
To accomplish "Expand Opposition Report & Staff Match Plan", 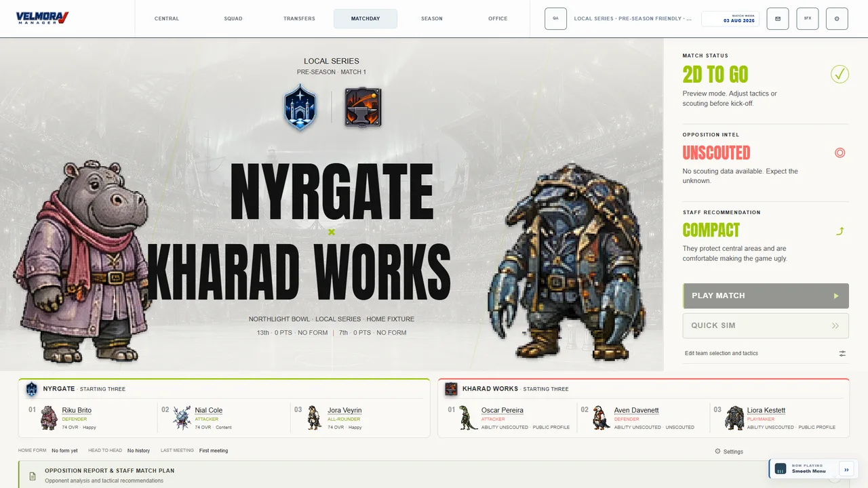I will point(434,475).
